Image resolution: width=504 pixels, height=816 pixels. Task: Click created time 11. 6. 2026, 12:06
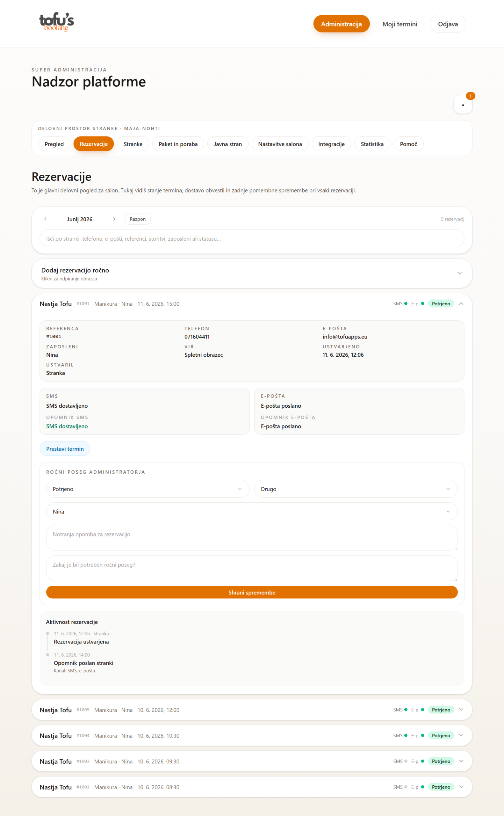click(x=343, y=355)
